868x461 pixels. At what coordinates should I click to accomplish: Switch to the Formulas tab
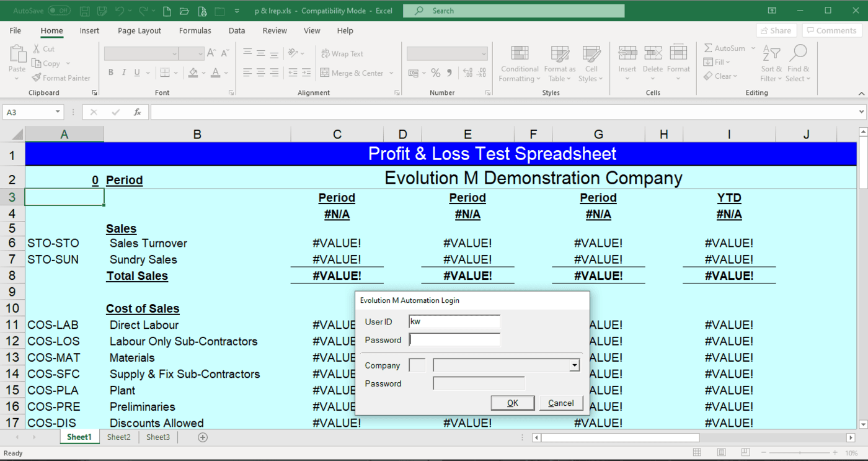[x=195, y=30]
